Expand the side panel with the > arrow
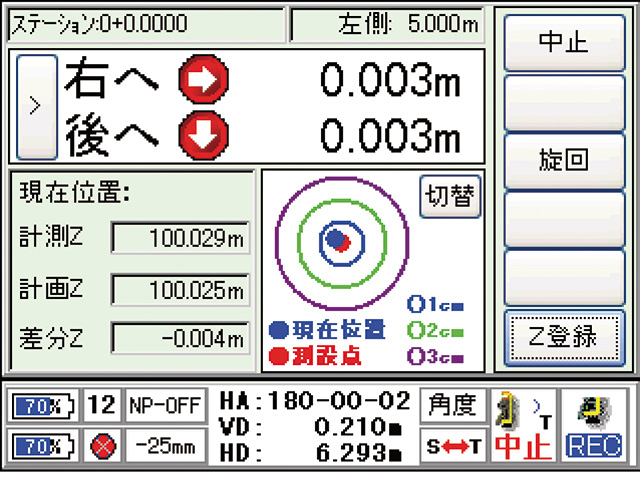Viewport: 640px width, 480px height. (x=36, y=107)
